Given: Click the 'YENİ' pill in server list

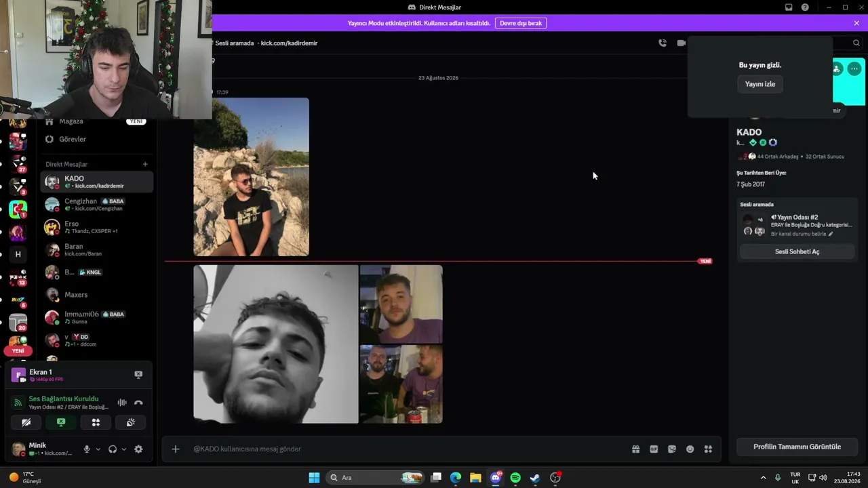Looking at the screenshot, I should coord(18,351).
